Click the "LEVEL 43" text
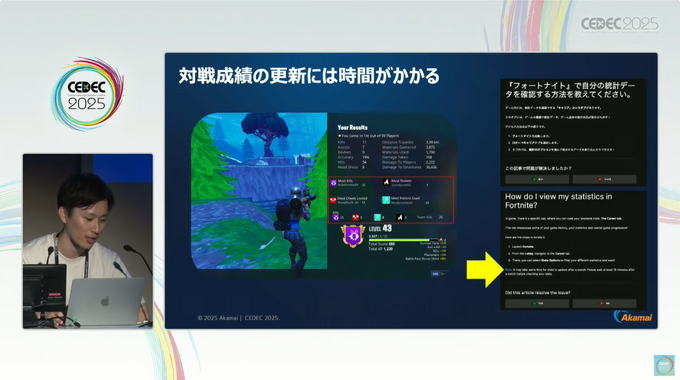 coord(380,228)
